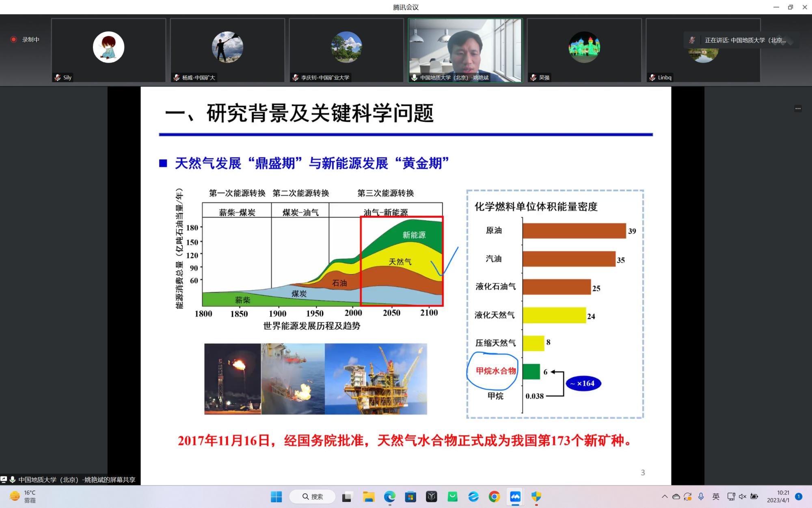Switch input language via 英 indicator

pos(716,497)
